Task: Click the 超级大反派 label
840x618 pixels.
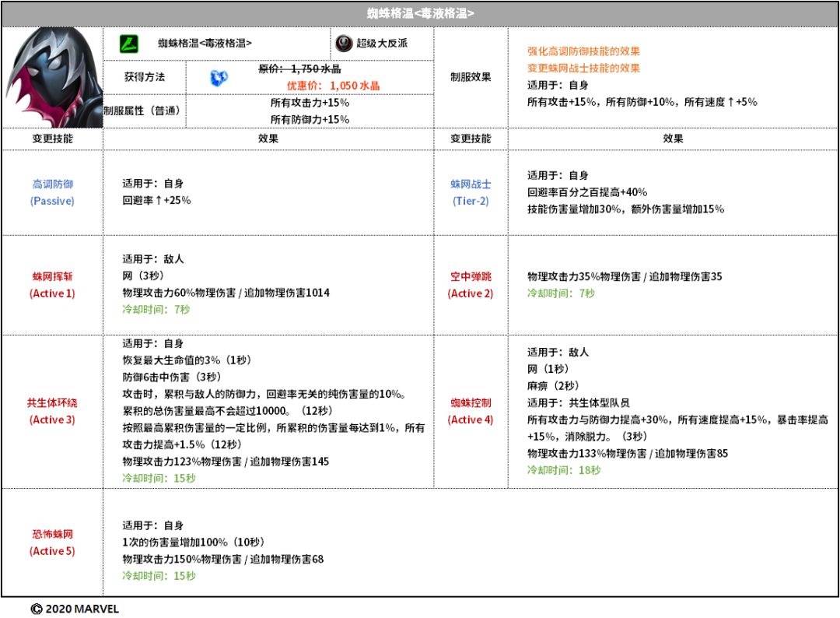Action: click(x=382, y=44)
